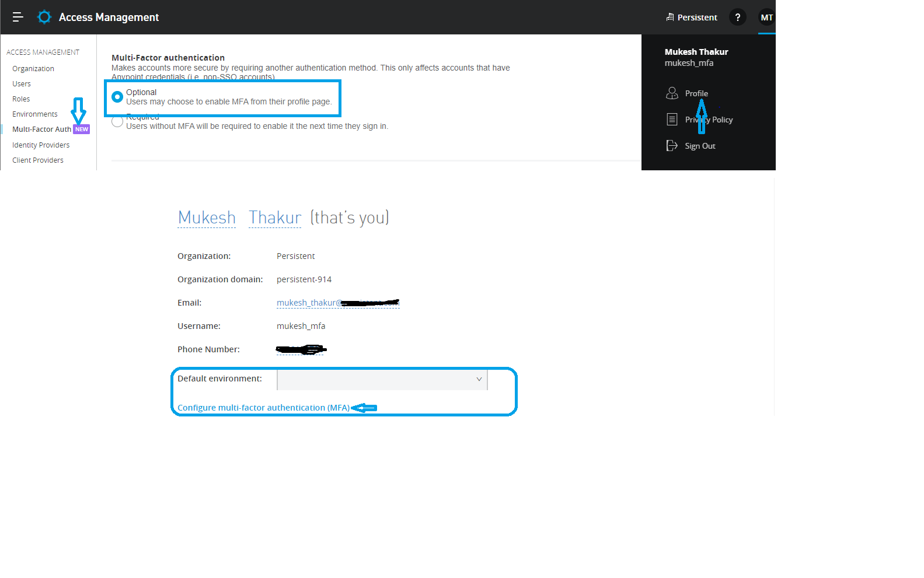
Task: Open Privacy Policy from the user menu
Action: tap(709, 120)
